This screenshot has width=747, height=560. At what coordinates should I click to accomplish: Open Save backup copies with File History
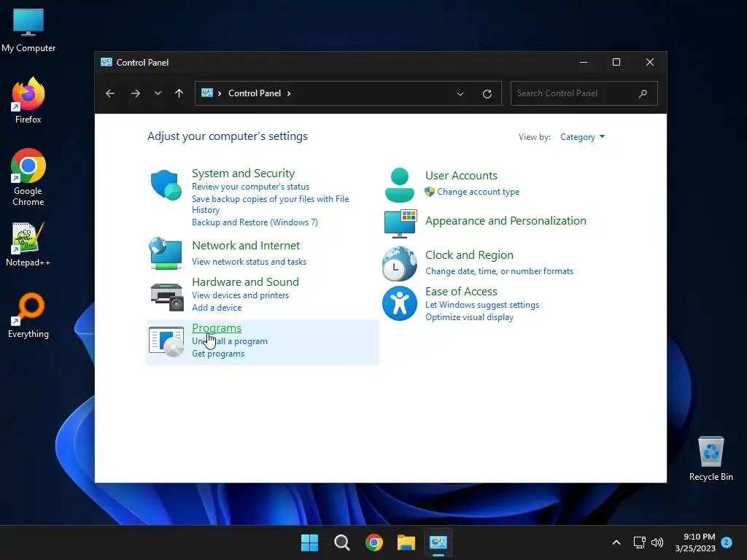[x=270, y=204]
